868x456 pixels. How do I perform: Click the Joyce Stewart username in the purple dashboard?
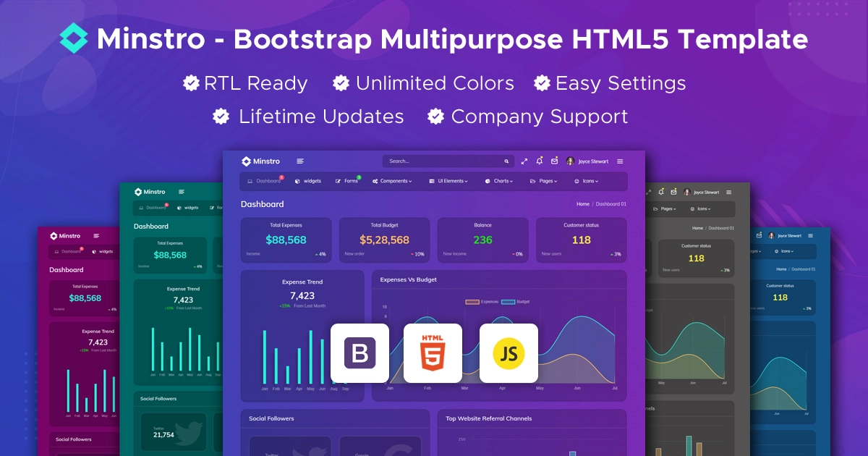point(593,161)
